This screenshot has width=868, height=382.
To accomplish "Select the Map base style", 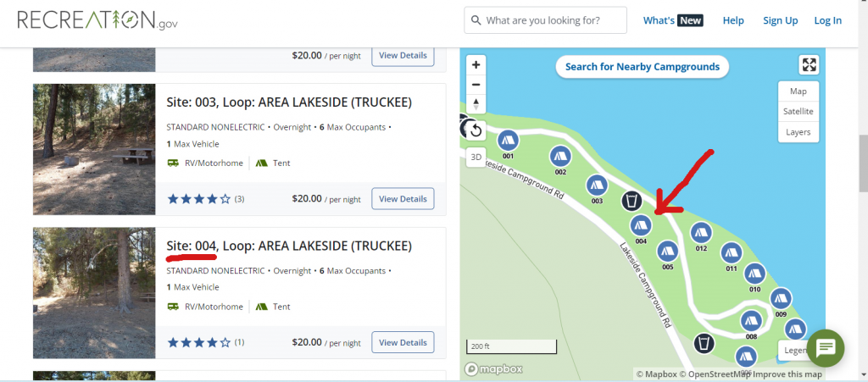I will (798, 91).
